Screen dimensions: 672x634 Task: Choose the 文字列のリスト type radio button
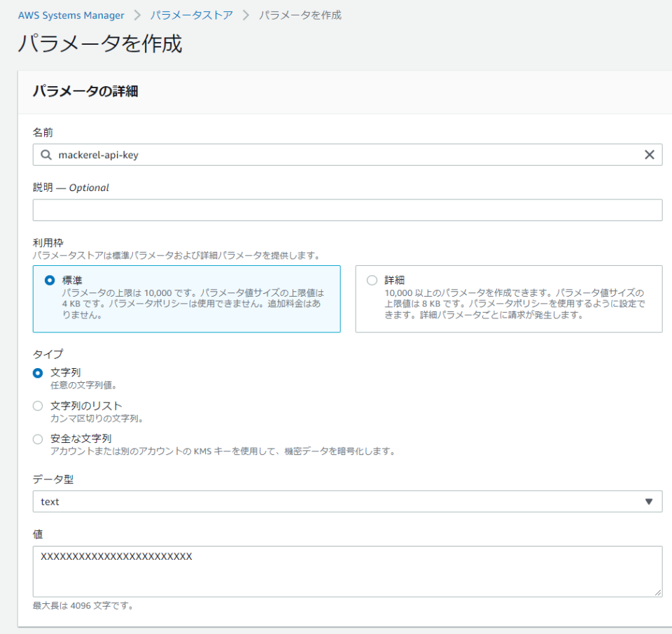pos(38,406)
